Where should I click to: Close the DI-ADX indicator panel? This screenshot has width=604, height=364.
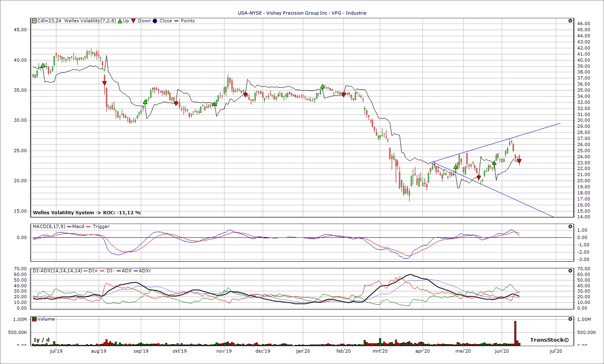click(x=570, y=271)
